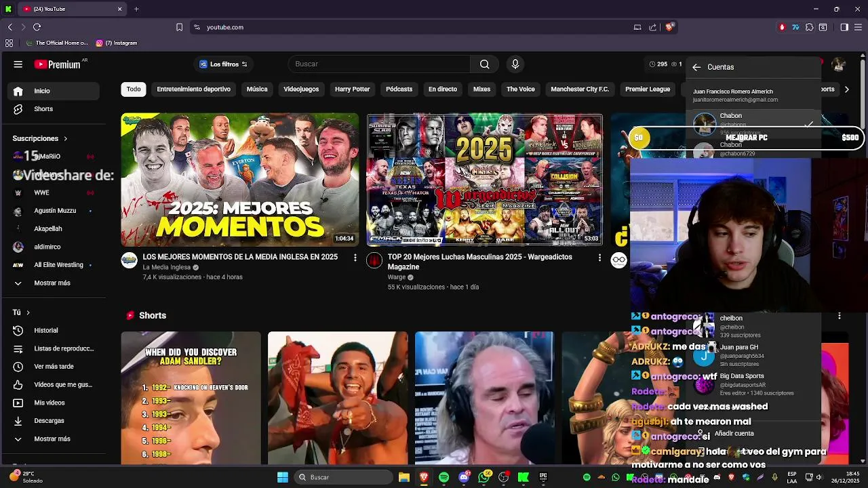
Task: Go back with browser back arrow
Action: [x=10, y=27]
